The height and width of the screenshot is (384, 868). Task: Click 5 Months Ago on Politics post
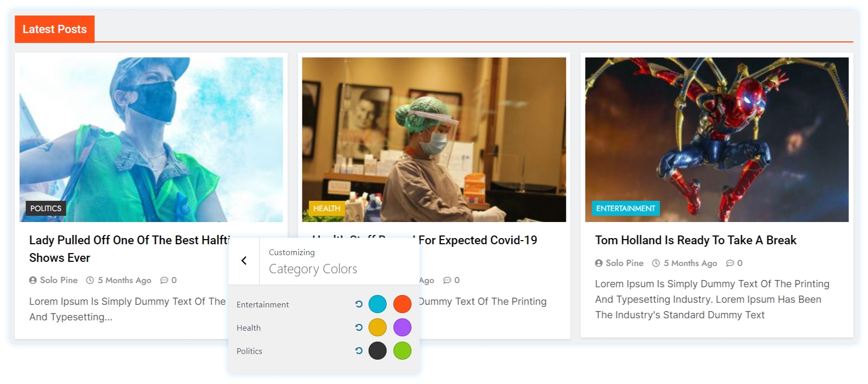tap(125, 280)
